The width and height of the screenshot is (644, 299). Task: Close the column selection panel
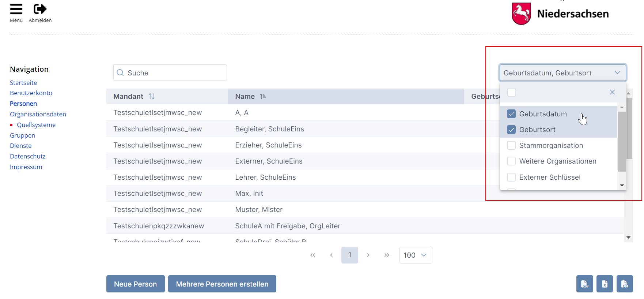[612, 92]
